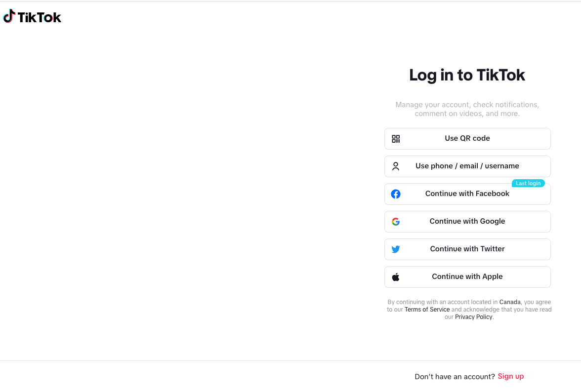This screenshot has width=581, height=392.
Task: Click the QR code icon
Action: 396,139
